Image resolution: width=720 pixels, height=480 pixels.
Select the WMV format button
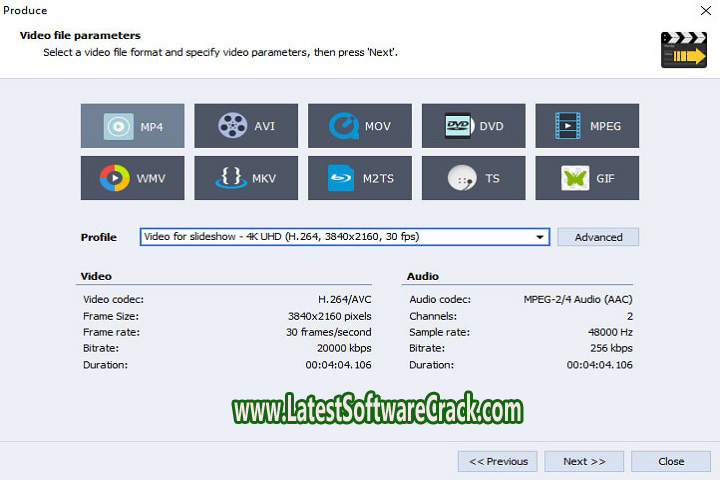pyautogui.click(x=132, y=179)
